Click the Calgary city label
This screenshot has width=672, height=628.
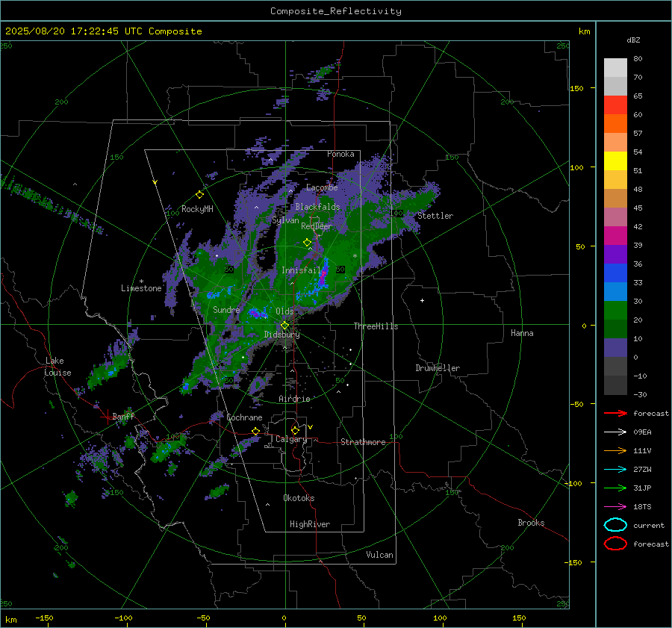291,439
